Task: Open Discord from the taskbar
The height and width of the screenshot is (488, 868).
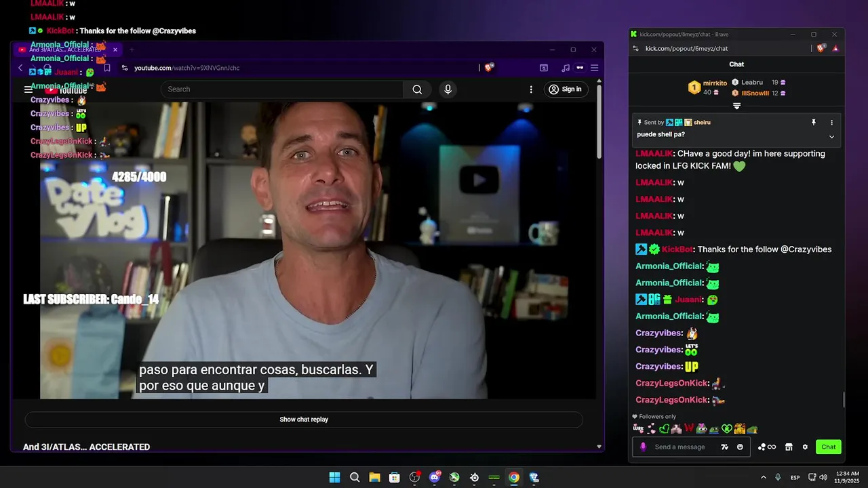Action: (x=435, y=477)
